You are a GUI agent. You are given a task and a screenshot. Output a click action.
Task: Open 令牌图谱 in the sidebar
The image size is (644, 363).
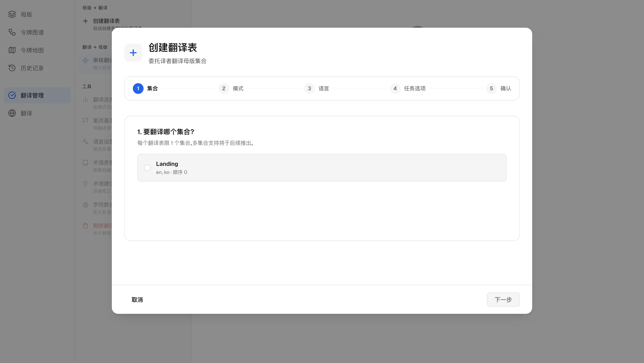[37, 32]
